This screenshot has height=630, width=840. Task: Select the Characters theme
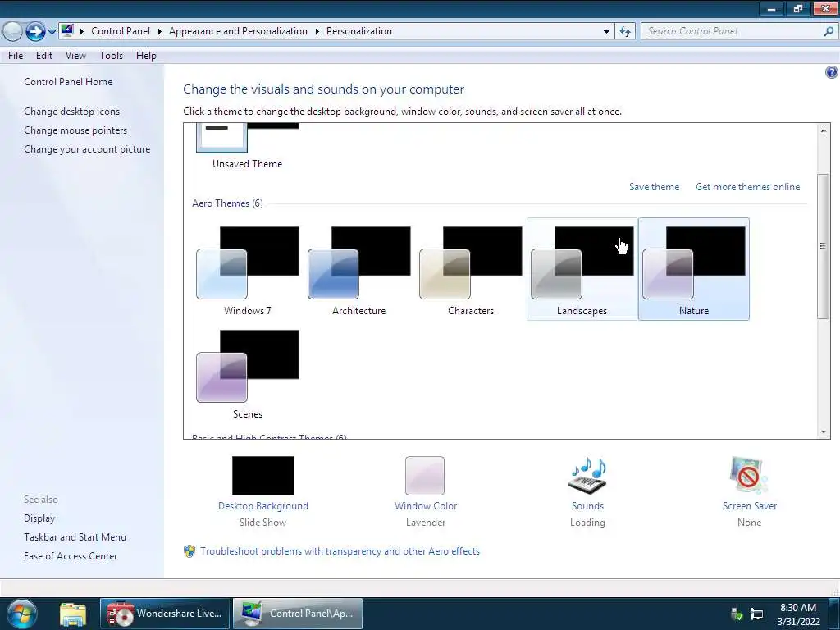pos(470,269)
